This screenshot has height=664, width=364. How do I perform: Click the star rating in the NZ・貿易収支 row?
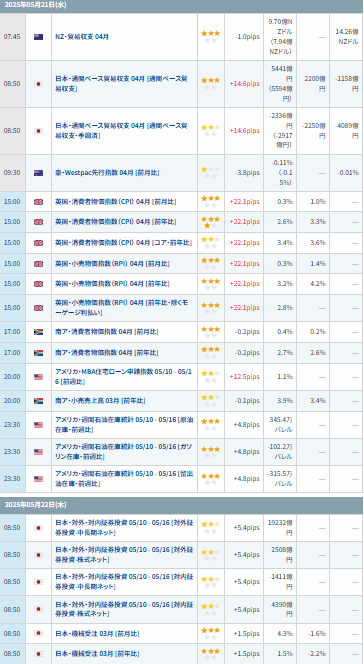tap(210, 36)
